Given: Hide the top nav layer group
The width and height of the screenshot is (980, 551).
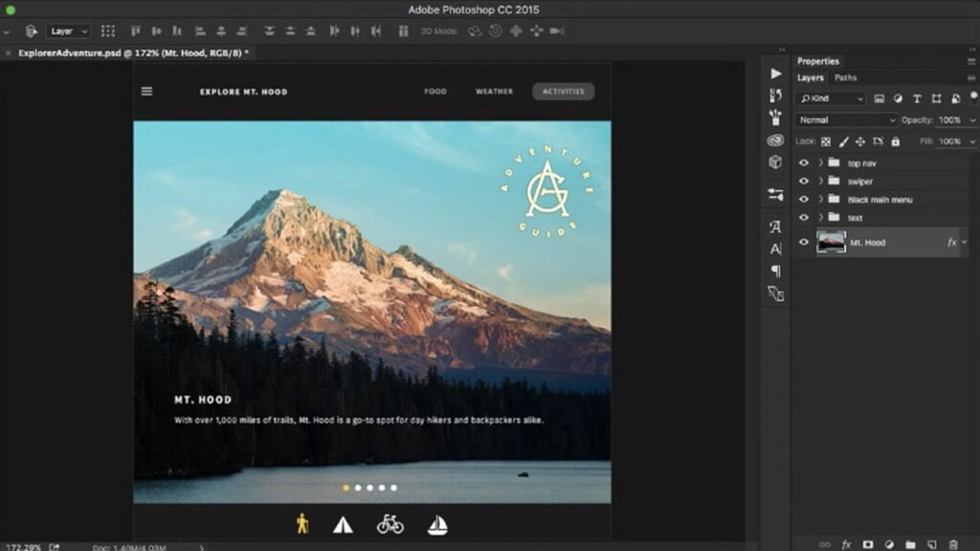Looking at the screenshot, I should point(803,163).
